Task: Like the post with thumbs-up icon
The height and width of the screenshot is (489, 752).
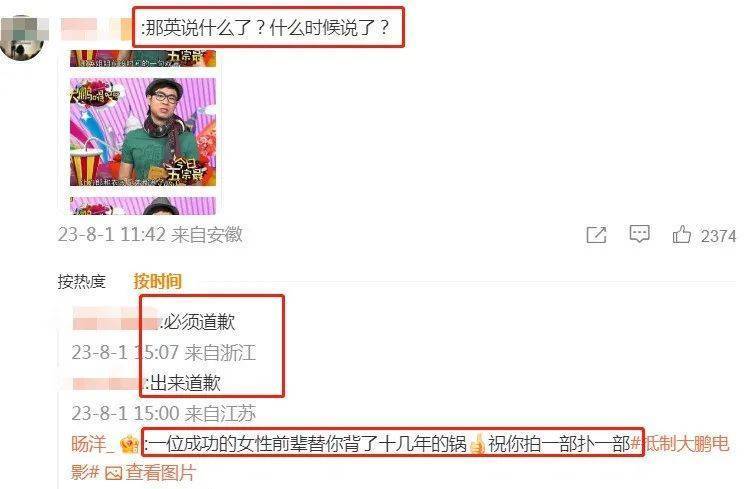Action: click(682, 234)
